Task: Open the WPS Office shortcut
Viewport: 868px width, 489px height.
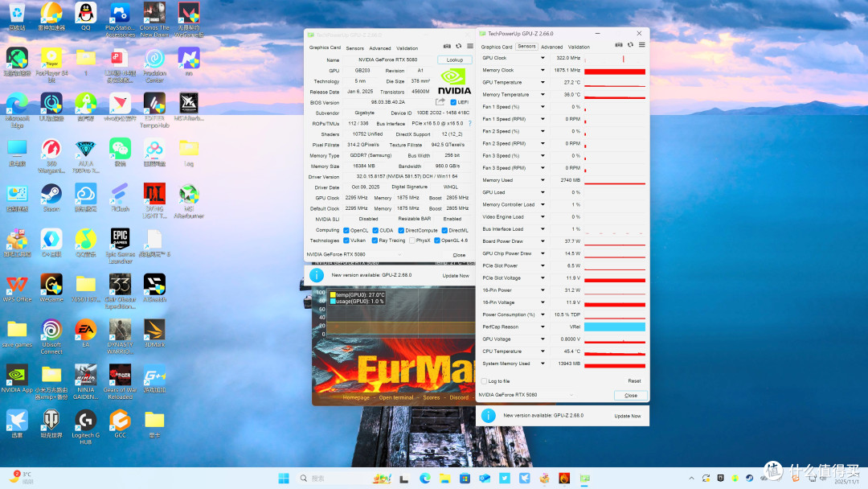Action: tap(17, 288)
